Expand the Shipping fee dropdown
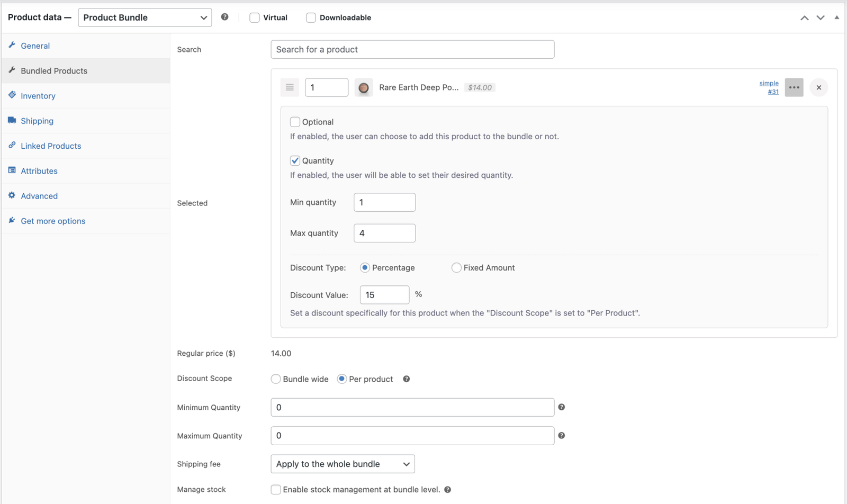 click(343, 464)
